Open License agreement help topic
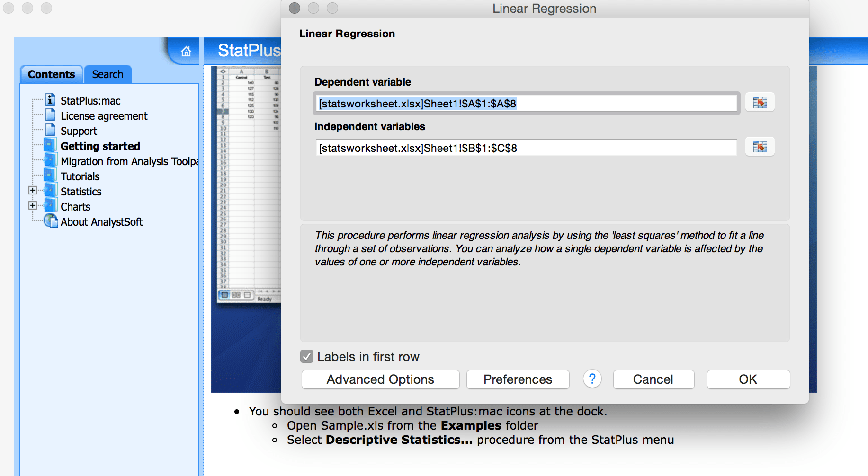 click(x=104, y=116)
